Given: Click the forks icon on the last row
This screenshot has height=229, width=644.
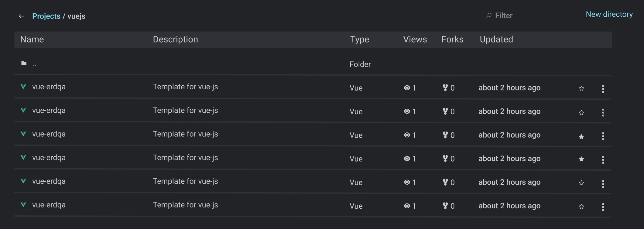Looking at the screenshot, I should coord(445,206).
